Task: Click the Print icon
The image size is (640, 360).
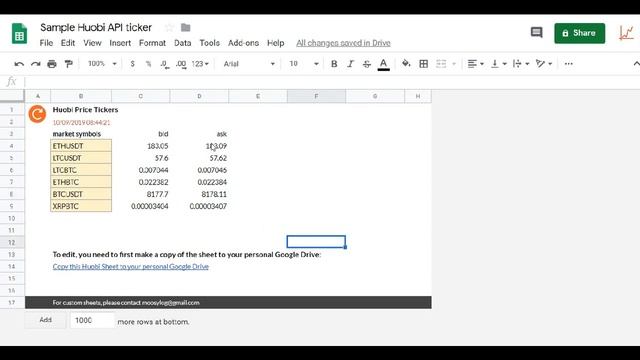Action: 52,64
